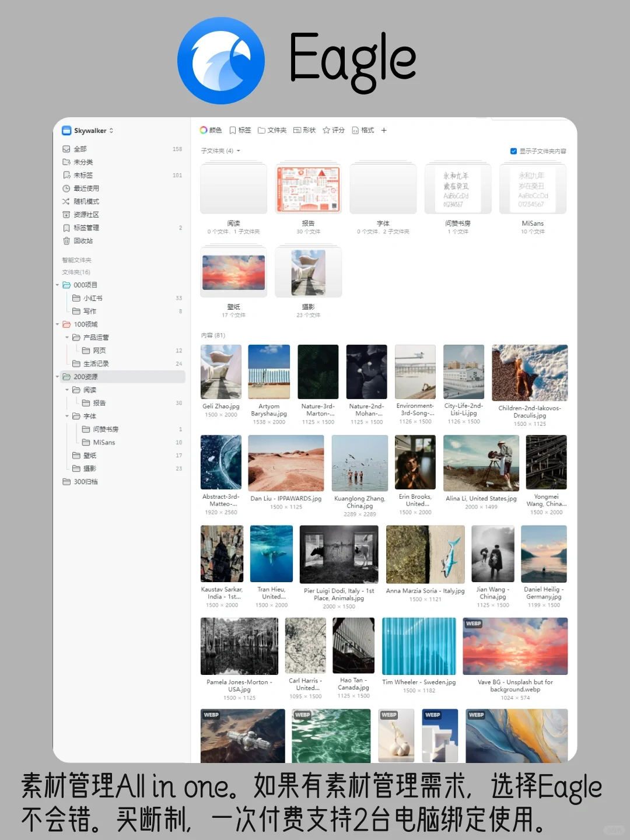Open the 格式 format filter
This screenshot has height=840, width=630.
click(x=363, y=130)
